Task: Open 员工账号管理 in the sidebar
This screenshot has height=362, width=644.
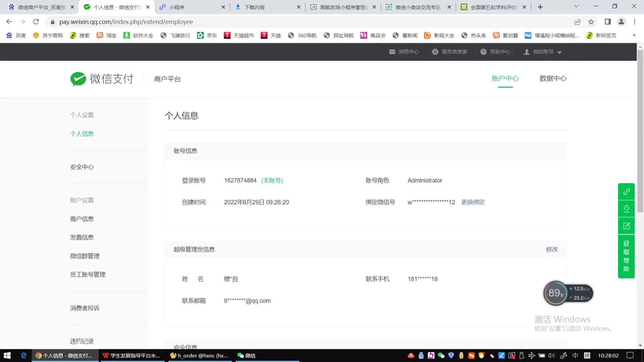Action: click(88, 275)
